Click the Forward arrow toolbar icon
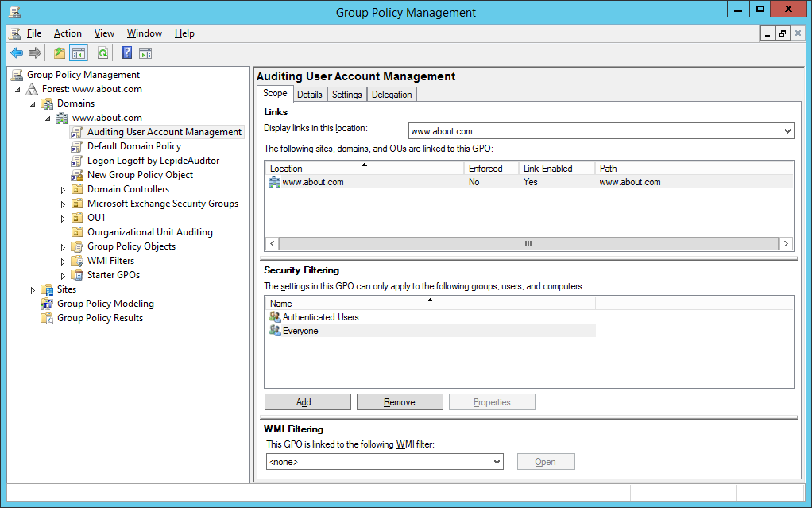 (35, 53)
